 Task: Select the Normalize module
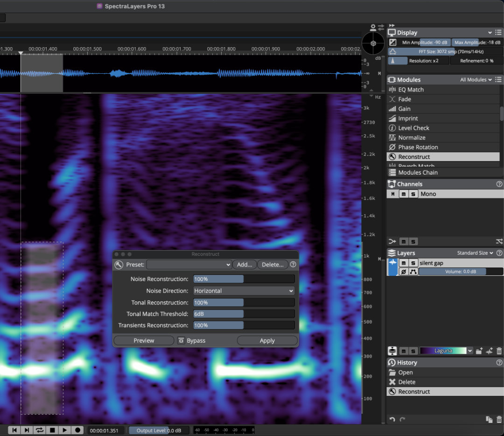[443, 138]
